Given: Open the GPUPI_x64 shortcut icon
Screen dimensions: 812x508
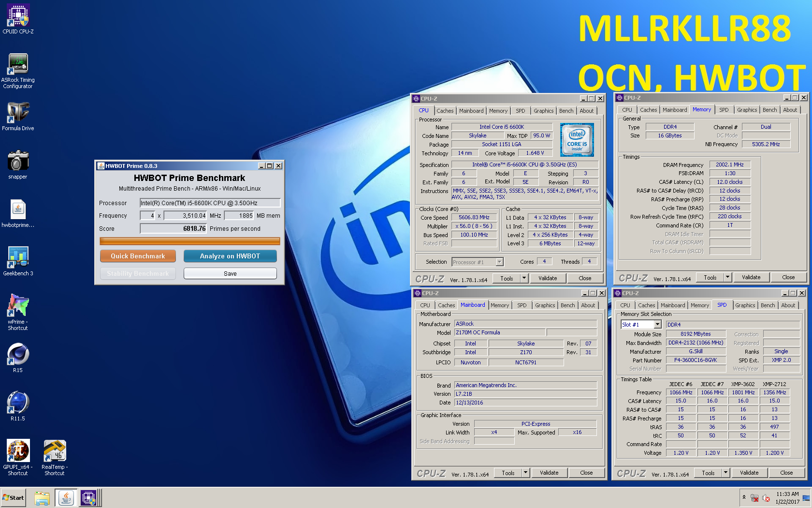Looking at the screenshot, I should click(x=18, y=457).
